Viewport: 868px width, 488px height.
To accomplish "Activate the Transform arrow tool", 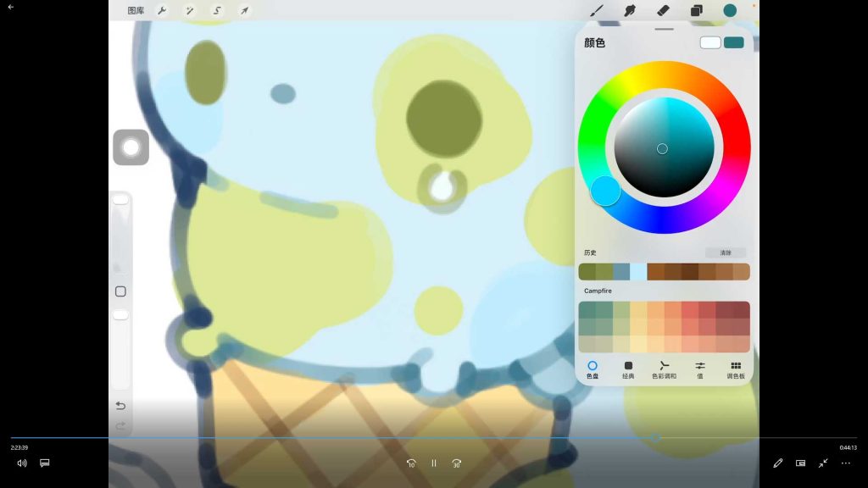I will pos(244,10).
